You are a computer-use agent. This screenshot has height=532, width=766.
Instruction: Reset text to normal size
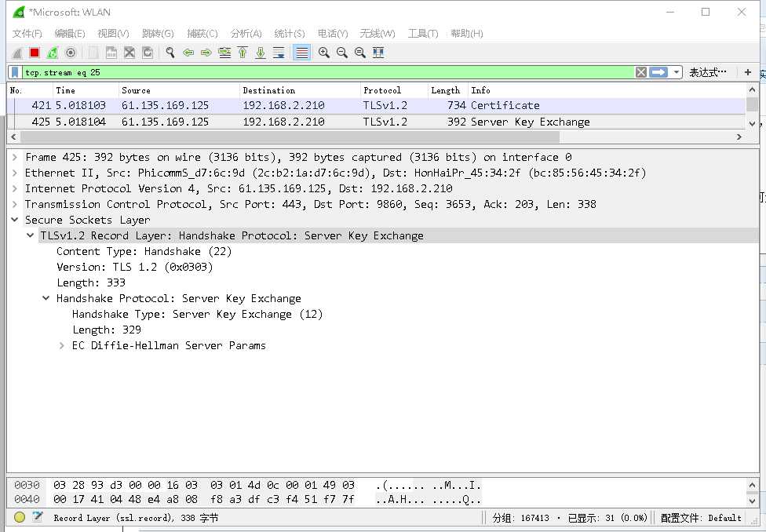coord(360,53)
